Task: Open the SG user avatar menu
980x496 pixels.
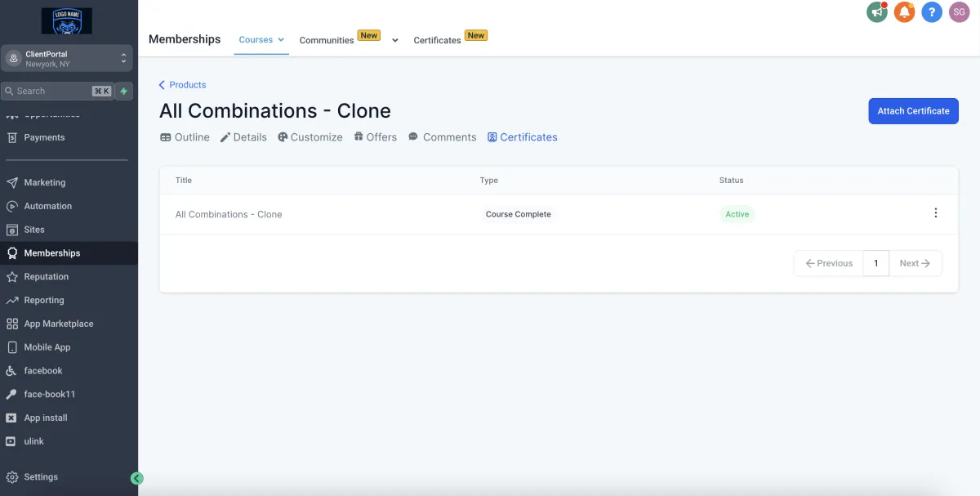Action: [959, 12]
